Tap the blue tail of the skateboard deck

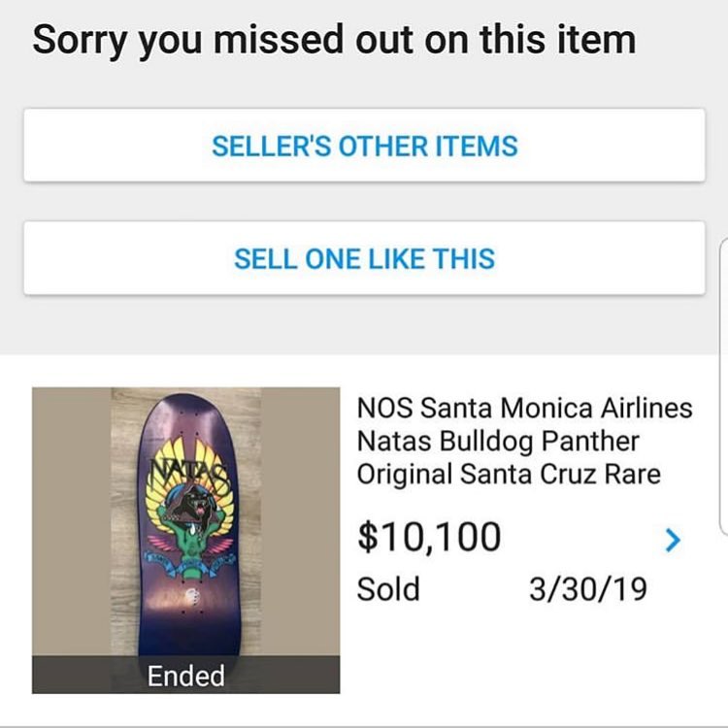(x=187, y=641)
